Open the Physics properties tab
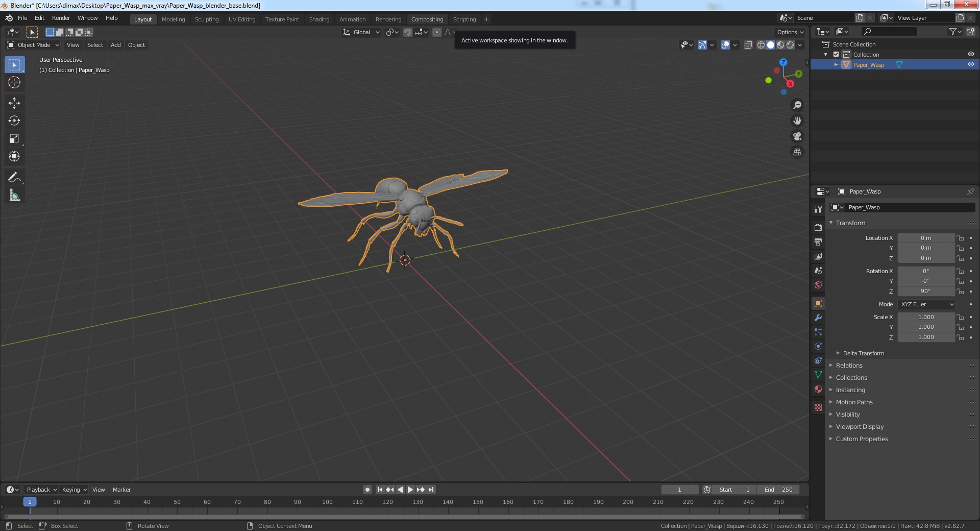The height and width of the screenshot is (531, 980). click(818, 346)
